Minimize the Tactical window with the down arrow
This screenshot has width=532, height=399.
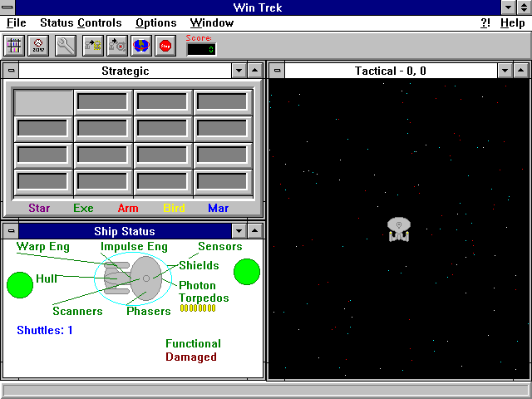point(505,71)
